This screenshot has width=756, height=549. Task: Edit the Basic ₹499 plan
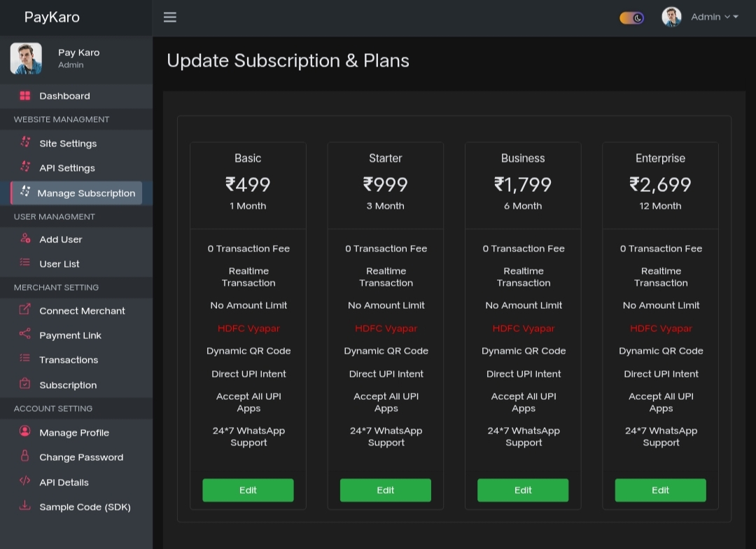point(248,490)
